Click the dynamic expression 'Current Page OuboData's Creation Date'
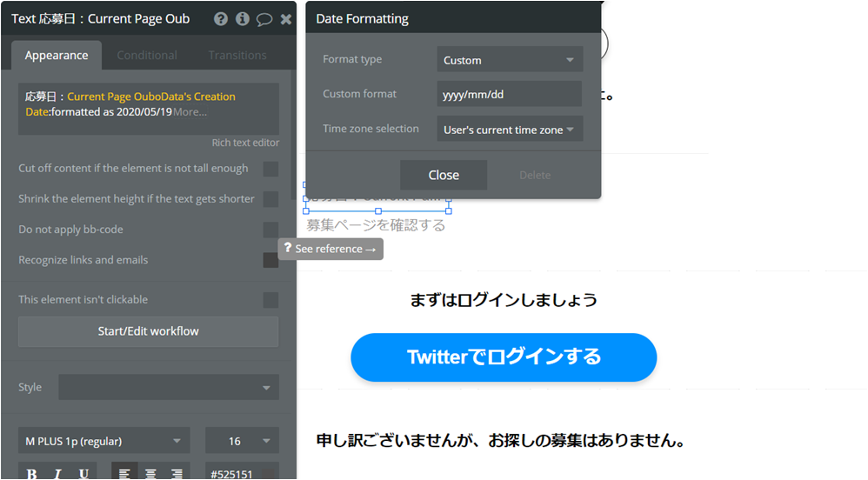This screenshot has height=480, width=868. 130,104
